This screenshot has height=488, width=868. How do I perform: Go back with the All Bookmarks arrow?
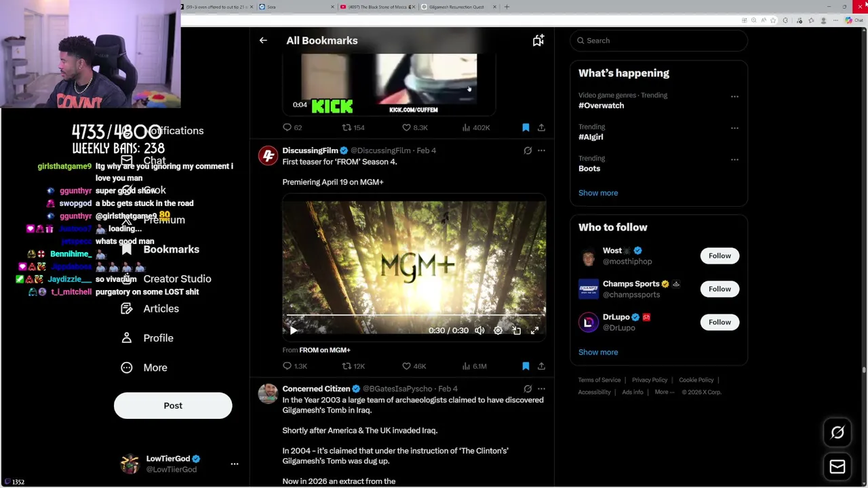263,41
